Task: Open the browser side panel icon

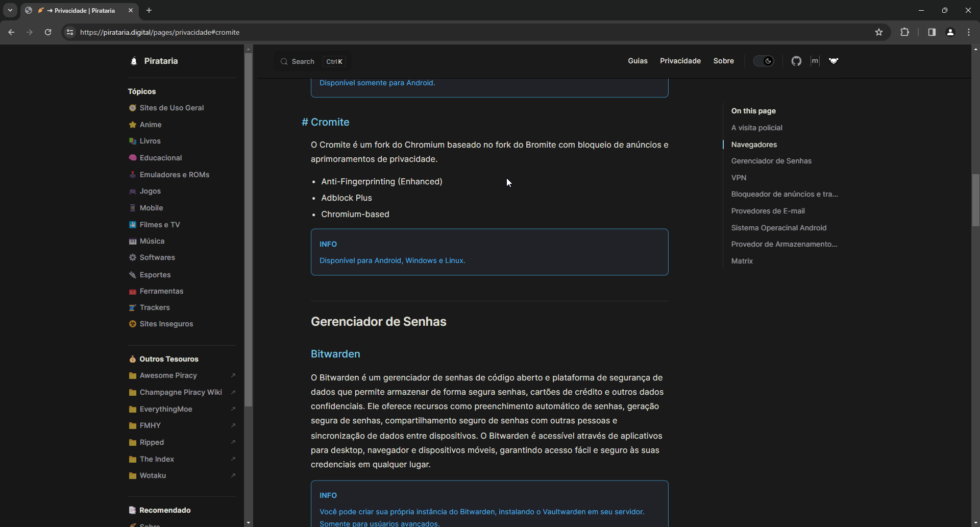Action: (x=932, y=32)
